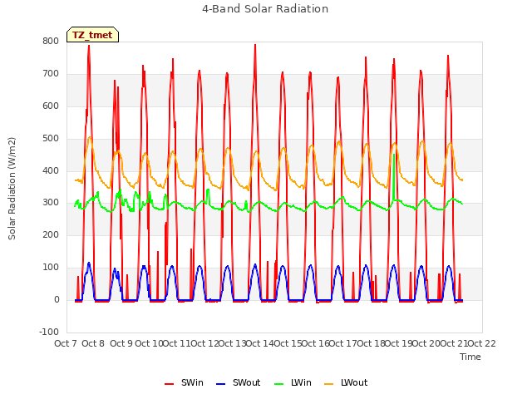This screenshot has height=399, width=532.
Task: Click the Oct 7 x-axis tick label
Action: (x=66, y=343)
